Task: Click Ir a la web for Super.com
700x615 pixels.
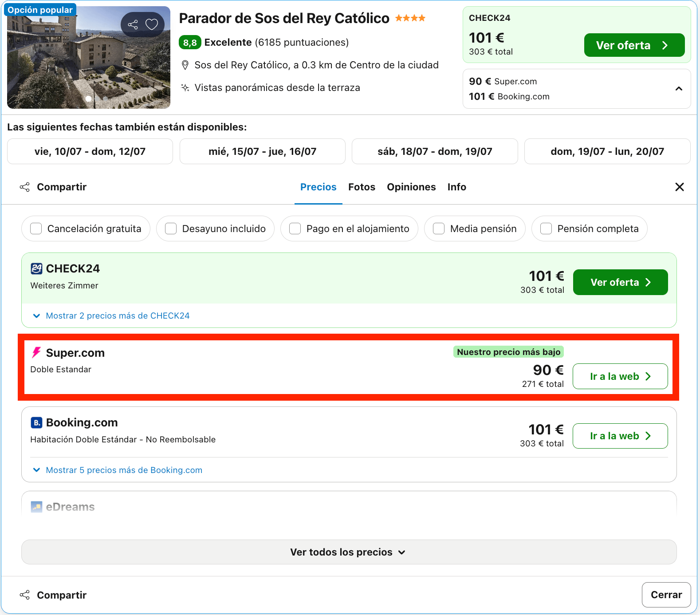Action: click(620, 376)
